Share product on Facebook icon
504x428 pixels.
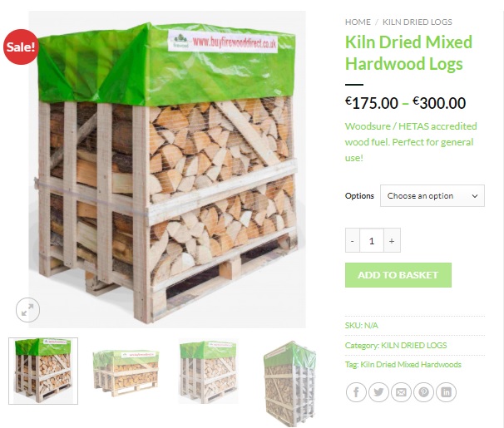click(356, 392)
